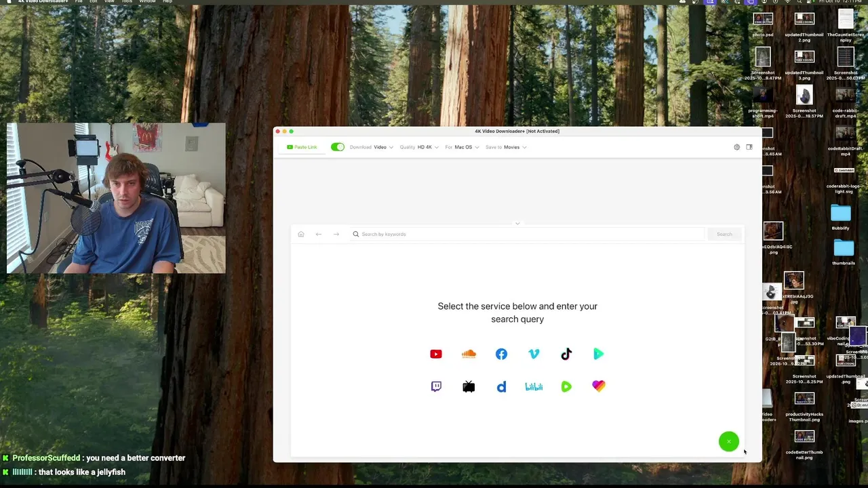Click the browser forward arrow

point(336,234)
